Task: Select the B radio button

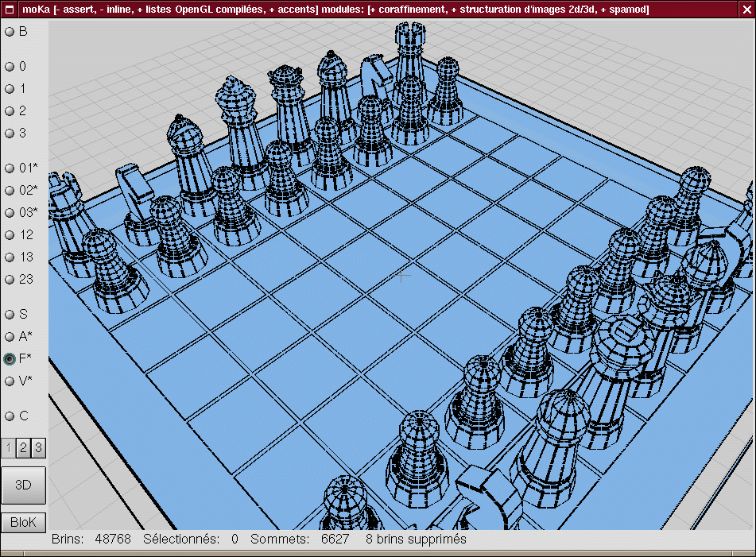Action: 10,32
